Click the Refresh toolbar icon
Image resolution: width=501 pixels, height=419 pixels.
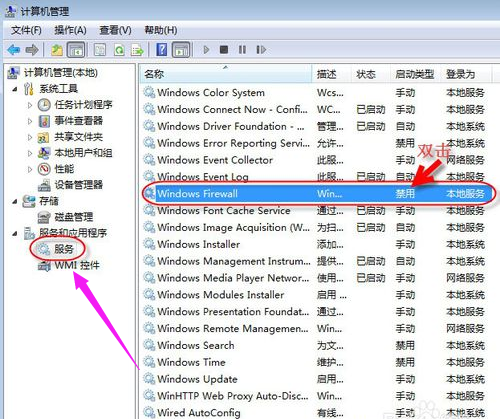point(119,50)
